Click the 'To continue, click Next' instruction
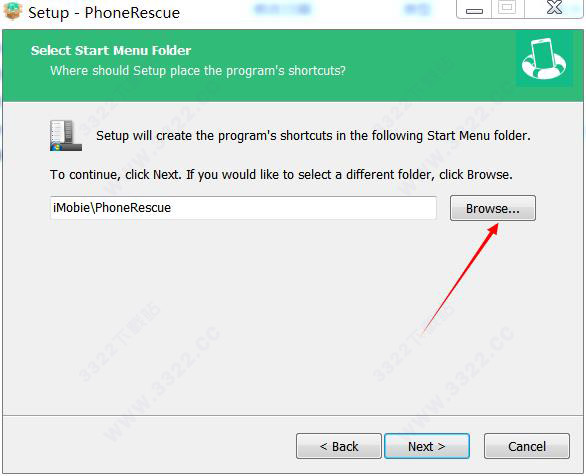The height and width of the screenshot is (476, 586). (x=281, y=174)
